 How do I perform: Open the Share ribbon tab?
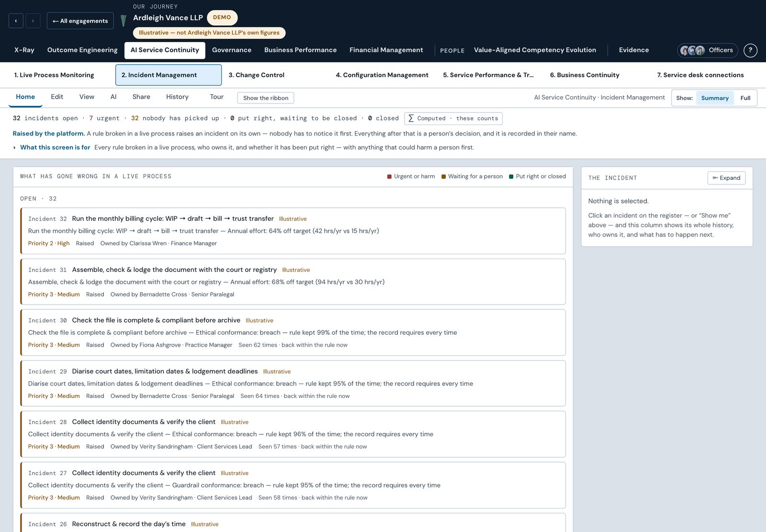coord(141,97)
